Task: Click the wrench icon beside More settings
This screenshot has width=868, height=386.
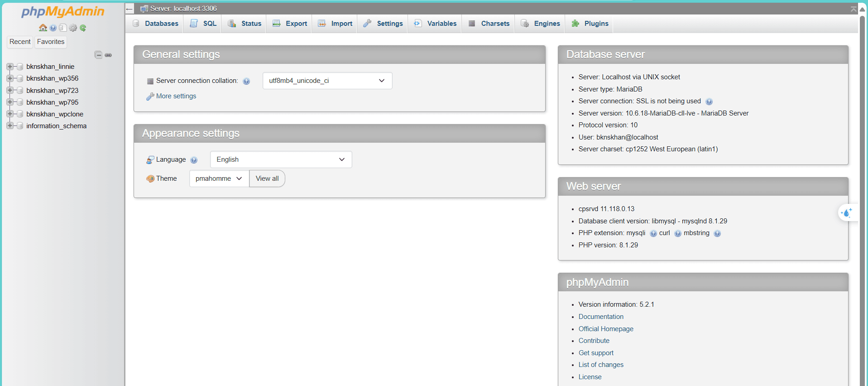Action: point(150,96)
